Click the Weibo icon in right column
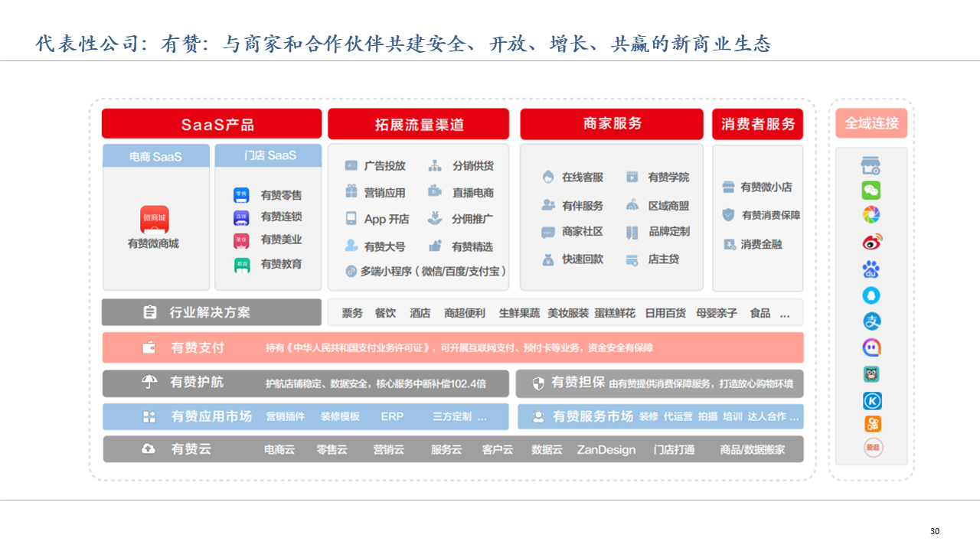The width and height of the screenshot is (980, 551). 871,243
